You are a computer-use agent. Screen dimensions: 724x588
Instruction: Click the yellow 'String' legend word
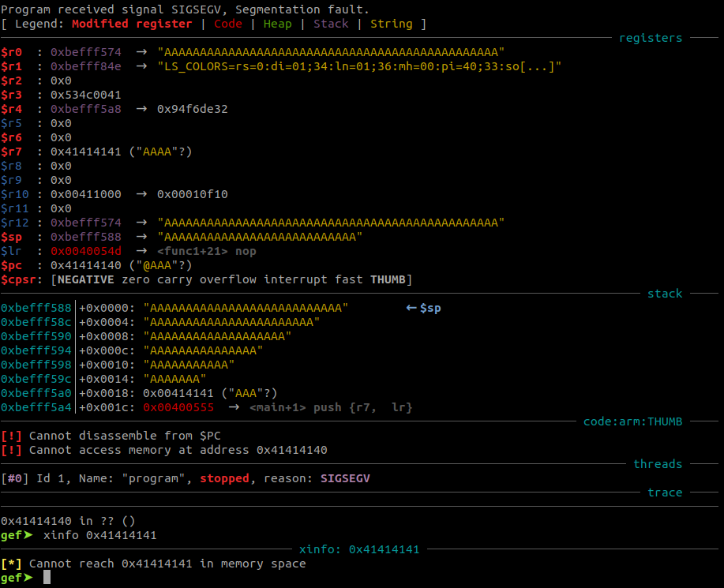pyautogui.click(x=391, y=24)
